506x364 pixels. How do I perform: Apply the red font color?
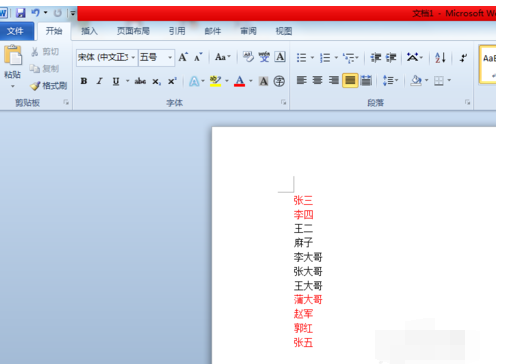(x=240, y=81)
